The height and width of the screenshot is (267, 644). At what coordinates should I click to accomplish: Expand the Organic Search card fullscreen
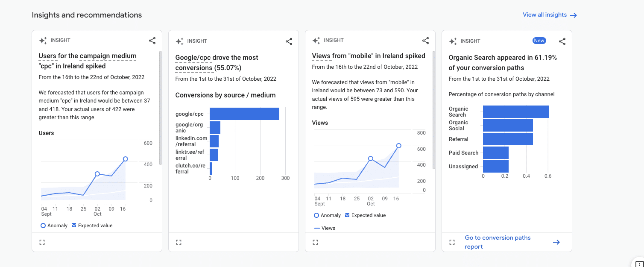click(452, 242)
